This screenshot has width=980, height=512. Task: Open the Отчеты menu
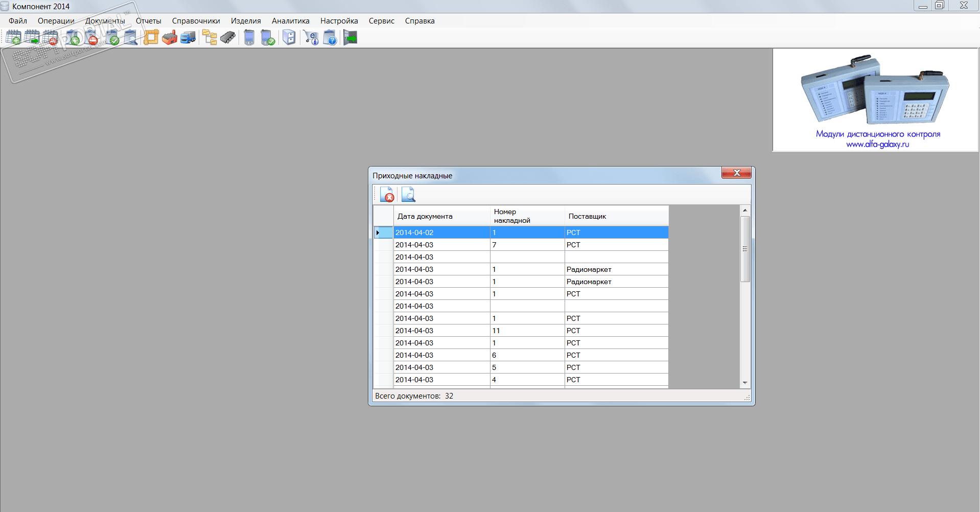(148, 21)
